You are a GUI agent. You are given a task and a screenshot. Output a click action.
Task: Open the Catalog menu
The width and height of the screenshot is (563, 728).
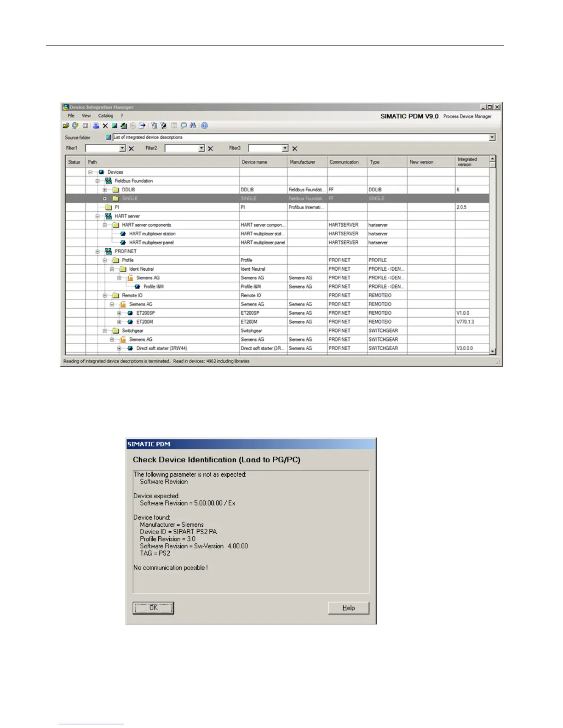coord(105,116)
